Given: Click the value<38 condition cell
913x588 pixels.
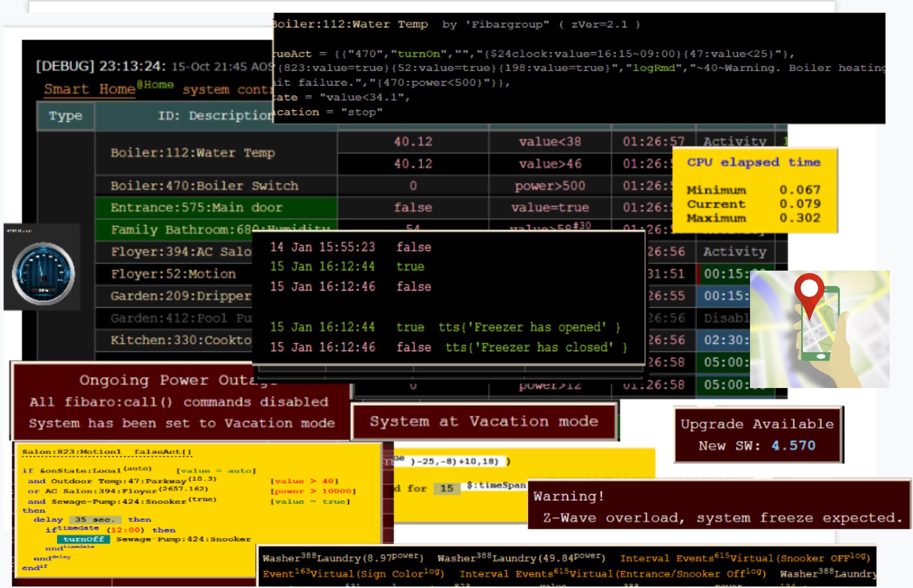Looking at the screenshot, I should (549, 142).
